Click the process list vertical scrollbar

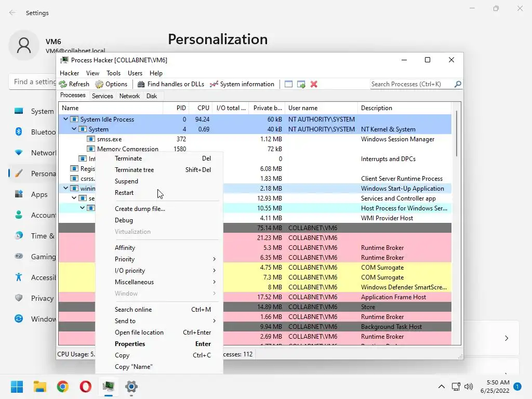pyautogui.click(x=456, y=134)
